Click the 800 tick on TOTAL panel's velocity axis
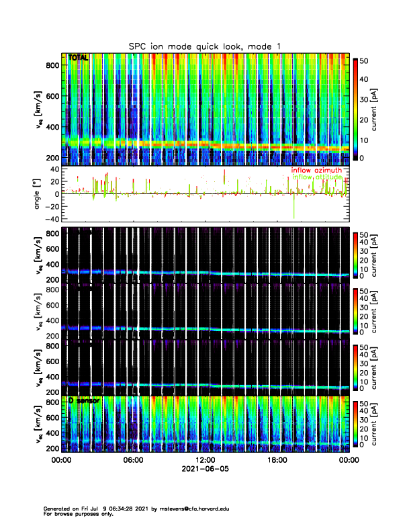Image resolution: width=411 pixels, height=532 pixels. point(52,65)
